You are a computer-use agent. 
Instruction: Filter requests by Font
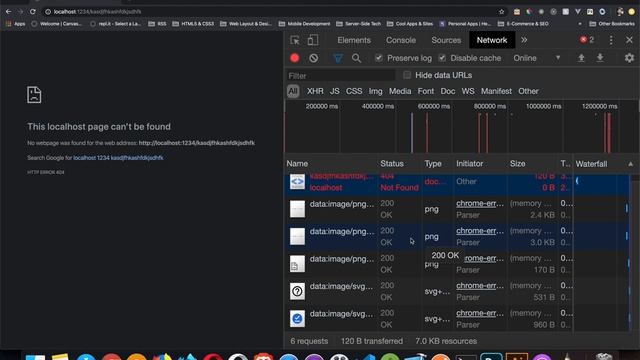[426, 91]
